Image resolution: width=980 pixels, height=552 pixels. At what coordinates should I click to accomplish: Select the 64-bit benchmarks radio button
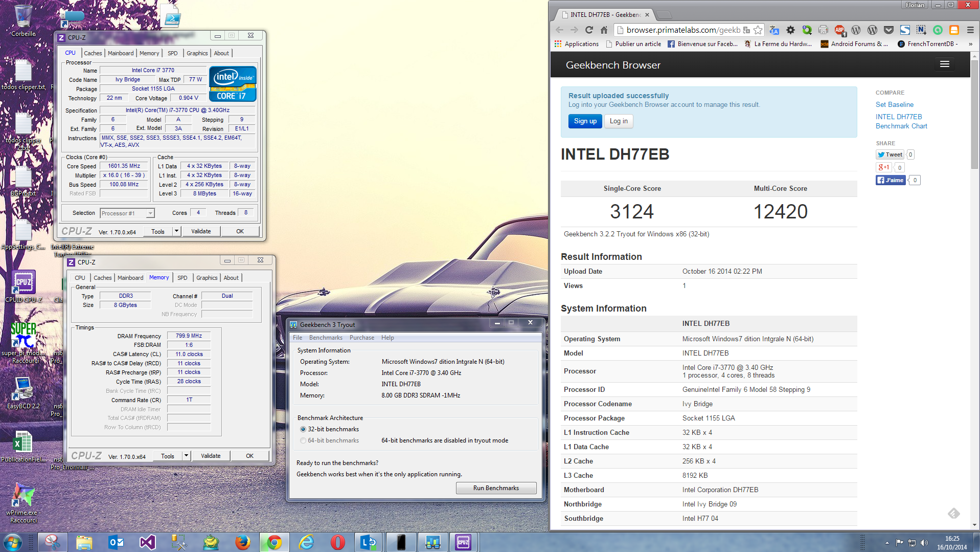(303, 440)
